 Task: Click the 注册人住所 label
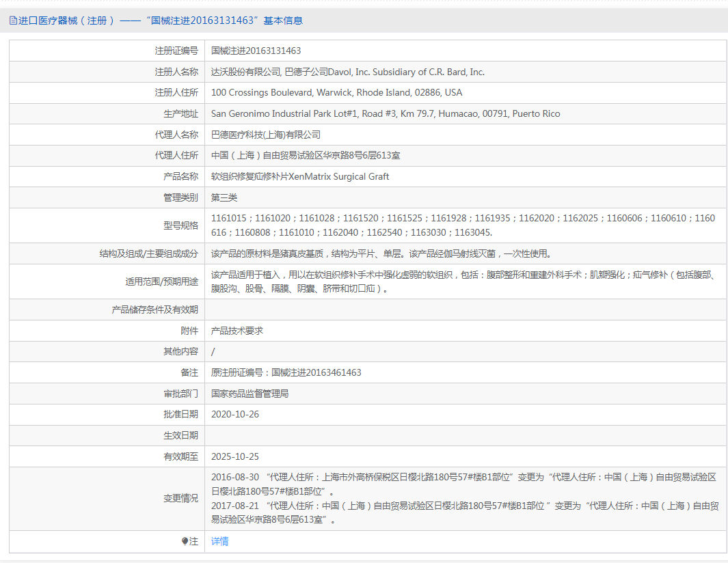[x=176, y=92]
